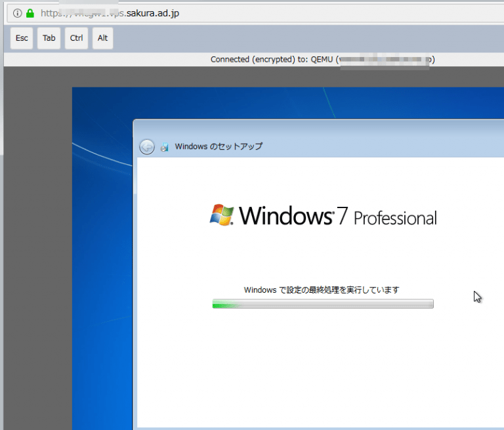
Task: Click the green padlock security icon
Action: point(30,13)
